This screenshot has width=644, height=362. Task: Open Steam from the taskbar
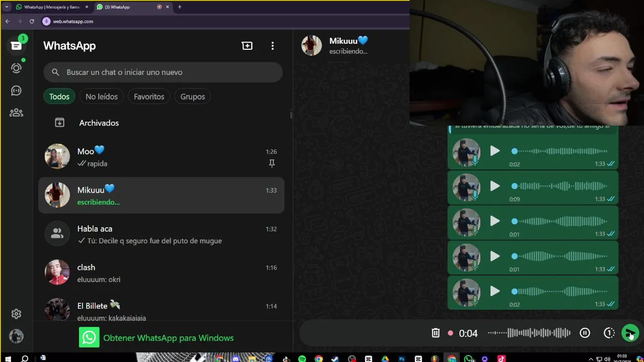point(335,358)
